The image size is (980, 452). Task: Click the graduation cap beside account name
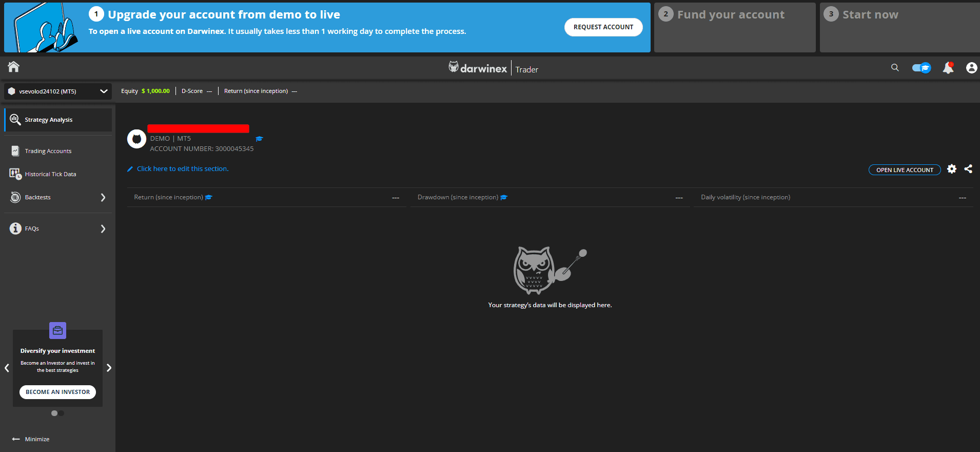259,139
